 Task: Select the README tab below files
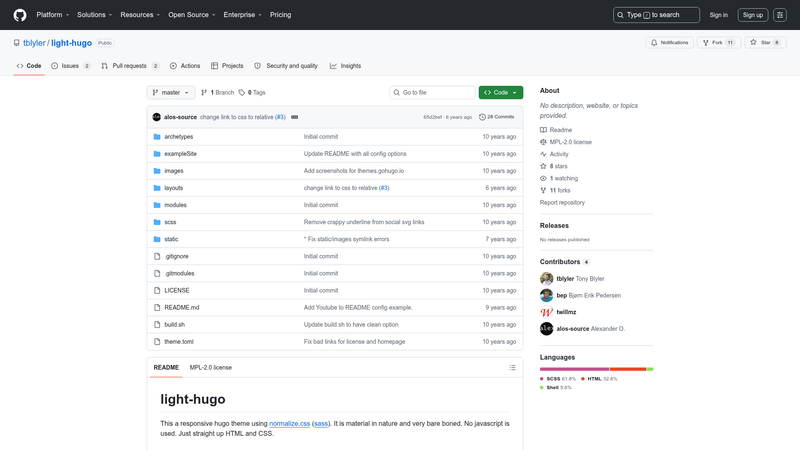click(x=166, y=367)
